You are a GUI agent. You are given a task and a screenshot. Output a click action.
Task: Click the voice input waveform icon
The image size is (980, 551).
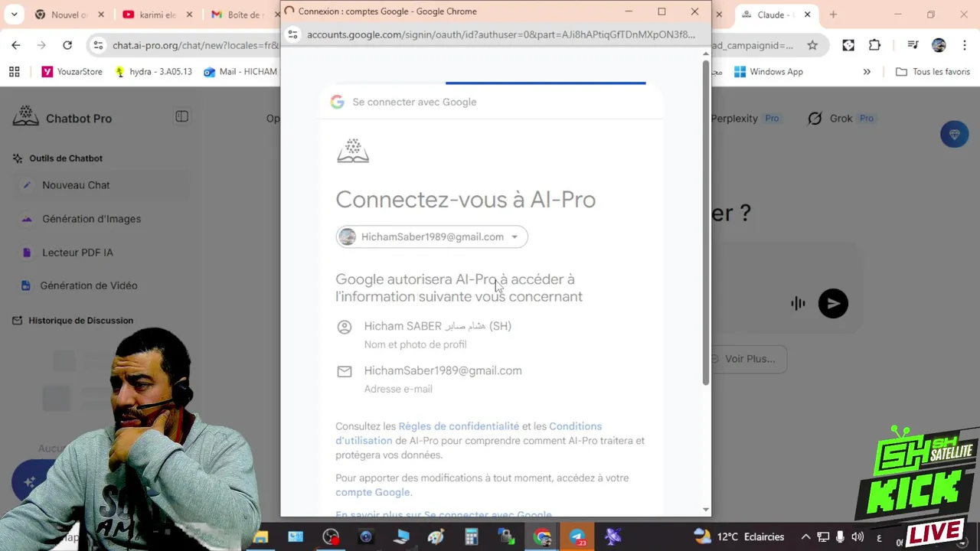coord(798,304)
